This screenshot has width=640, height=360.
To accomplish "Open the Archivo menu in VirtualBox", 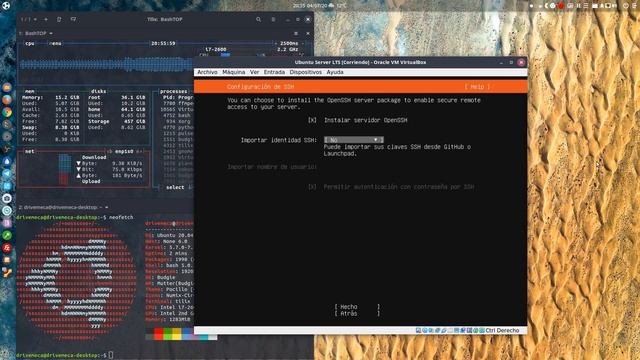I will pyautogui.click(x=207, y=72).
